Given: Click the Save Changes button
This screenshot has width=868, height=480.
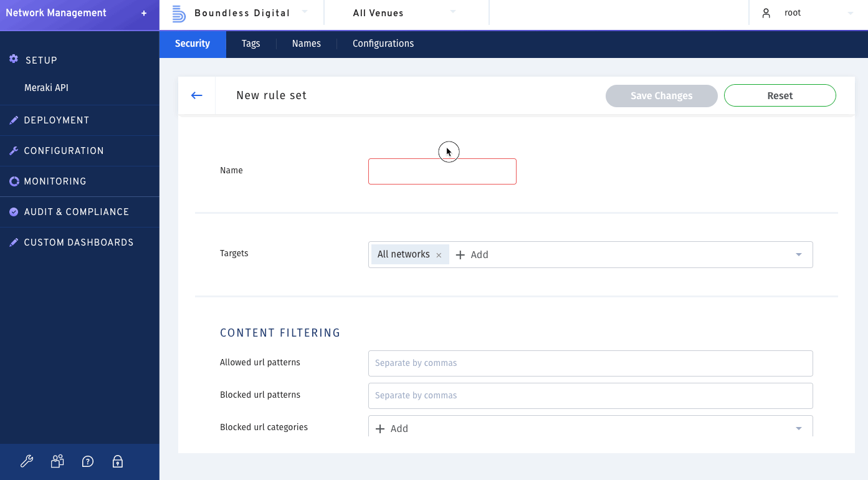Looking at the screenshot, I should pos(662,95).
